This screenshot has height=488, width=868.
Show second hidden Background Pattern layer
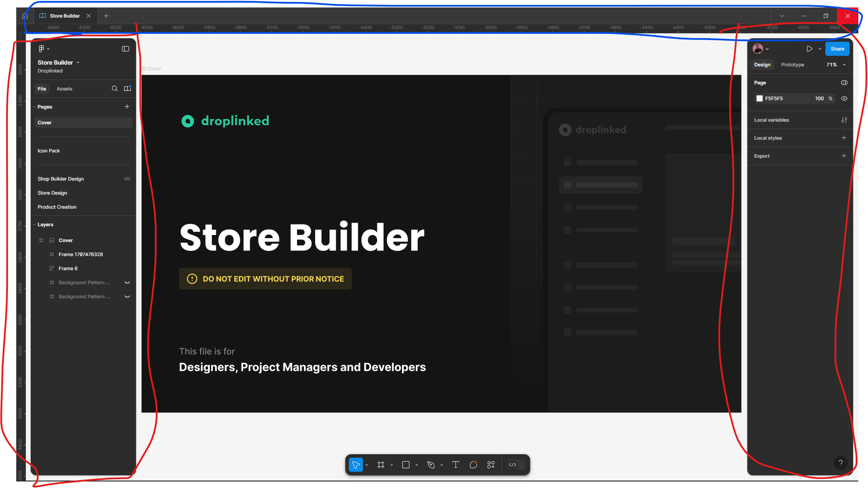pyautogui.click(x=127, y=296)
